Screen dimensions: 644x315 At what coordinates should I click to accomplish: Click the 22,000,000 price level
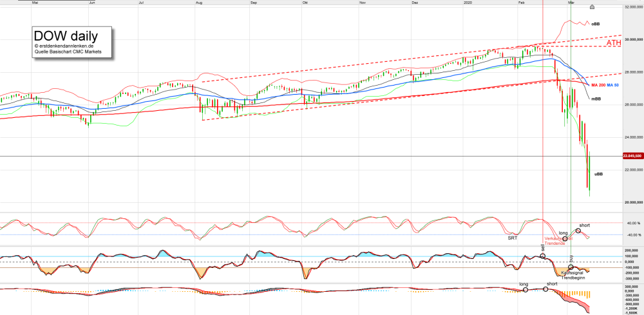[x=633, y=169]
